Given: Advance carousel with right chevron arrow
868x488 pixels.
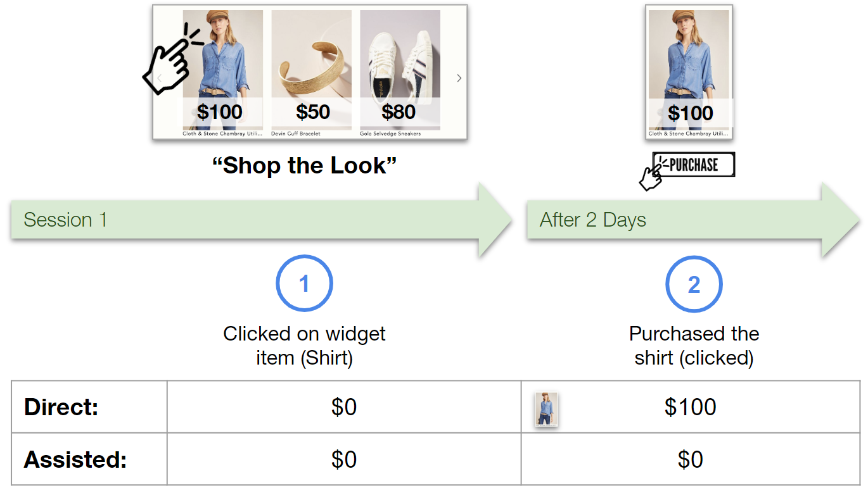Looking at the screenshot, I should pyautogui.click(x=459, y=78).
